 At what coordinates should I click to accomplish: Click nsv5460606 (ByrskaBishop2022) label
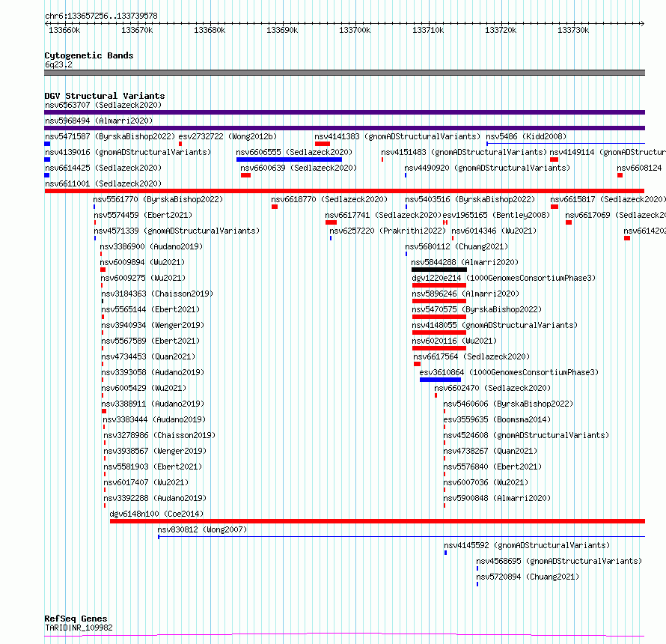508,404
